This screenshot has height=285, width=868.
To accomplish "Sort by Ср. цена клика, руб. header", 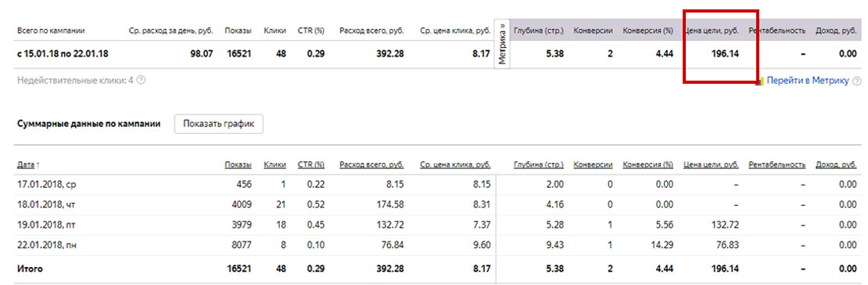I will [x=455, y=164].
